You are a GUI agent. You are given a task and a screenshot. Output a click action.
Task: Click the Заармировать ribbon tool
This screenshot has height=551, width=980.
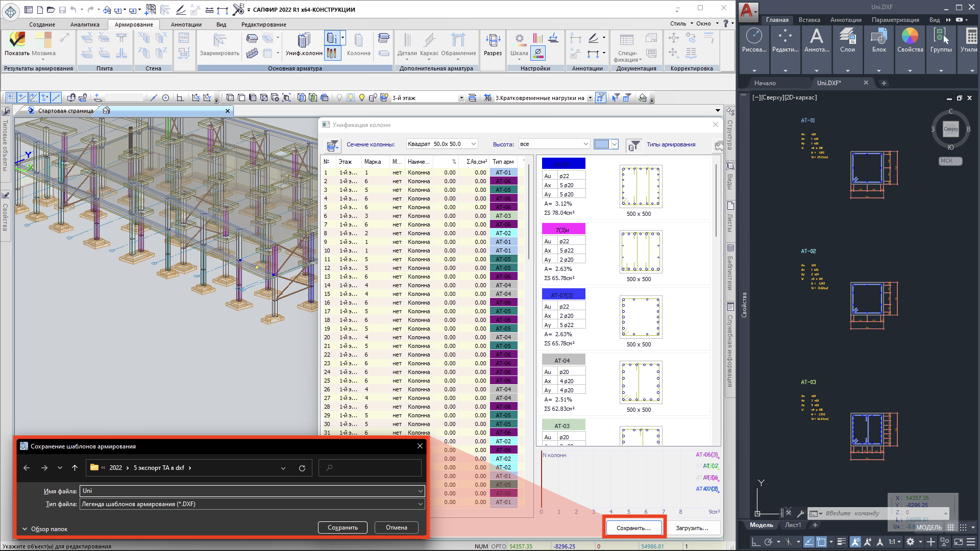point(219,45)
